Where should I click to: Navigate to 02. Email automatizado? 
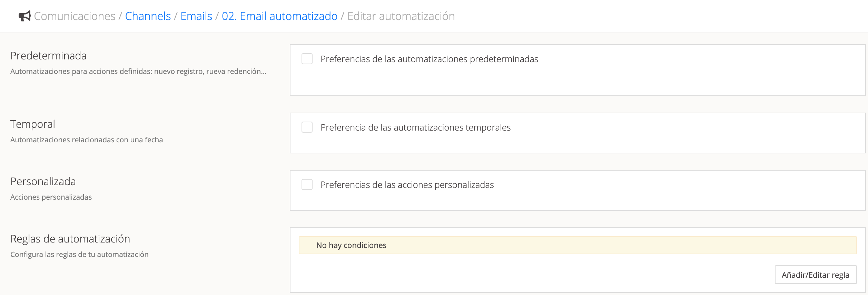pyautogui.click(x=279, y=16)
